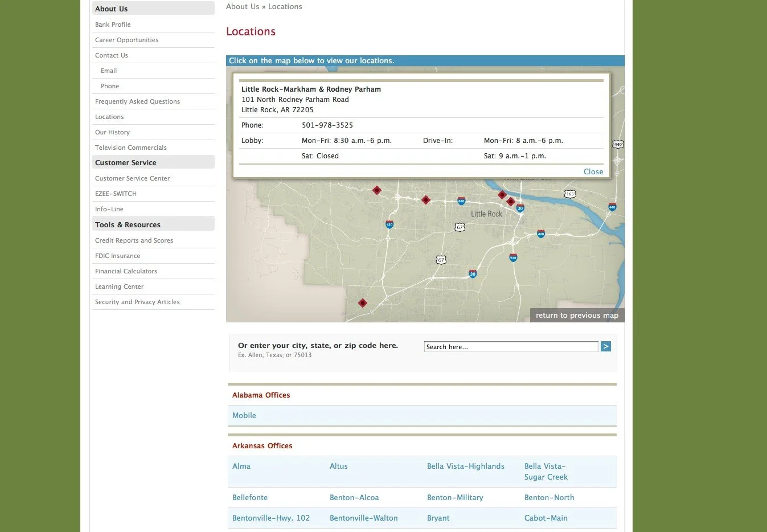Open Benton-Alcoa location
Screen dimensions: 767x532
[x=354, y=497]
